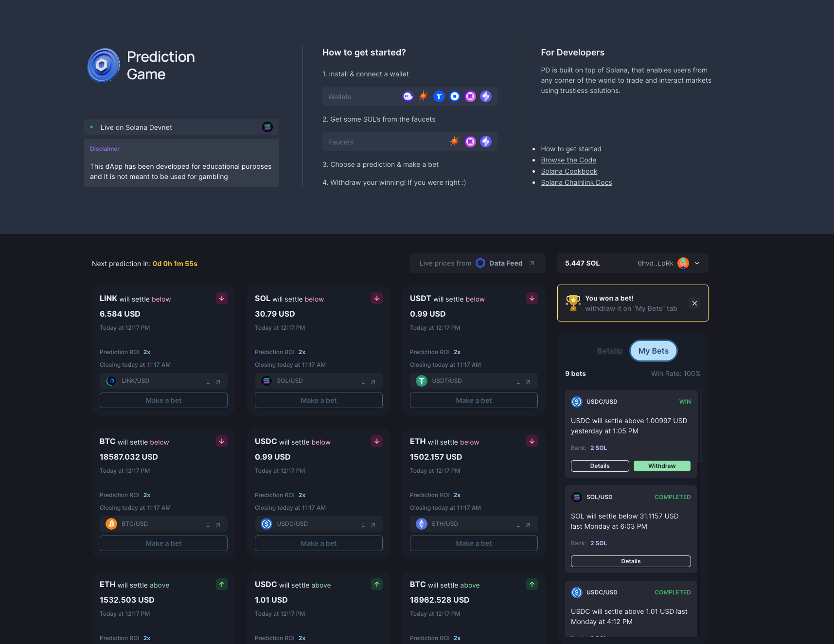The height and width of the screenshot is (644, 834).
Task: Click the 'Live on Solana Devnet' status bar
Action: tap(181, 127)
